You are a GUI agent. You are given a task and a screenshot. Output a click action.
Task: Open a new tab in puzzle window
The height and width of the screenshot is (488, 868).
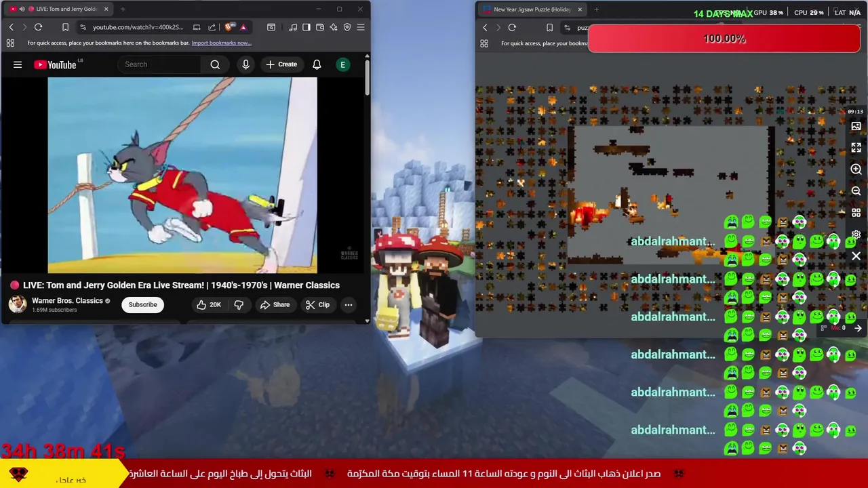[x=596, y=9]
